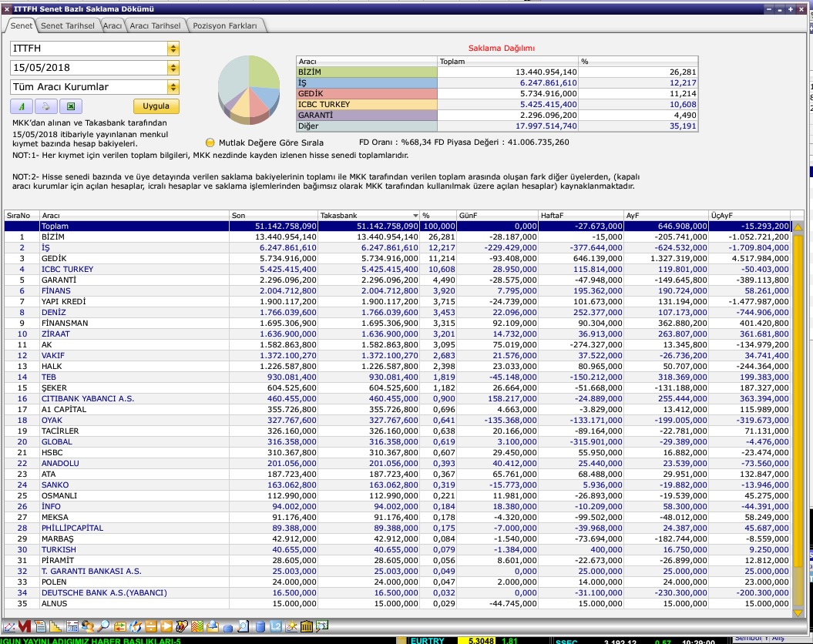
Task: Click the % column header in main table
Action: (x=438, y=216)
